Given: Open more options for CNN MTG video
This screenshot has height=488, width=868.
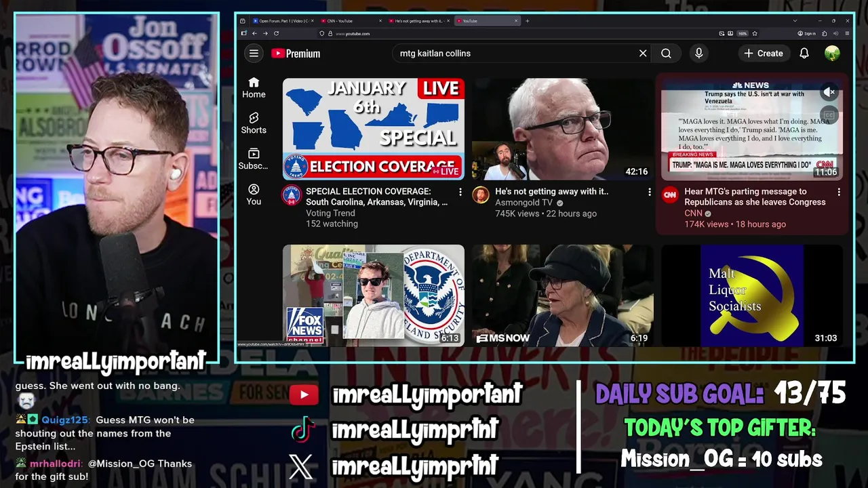Looking at the screenshot, I should 839,192.
